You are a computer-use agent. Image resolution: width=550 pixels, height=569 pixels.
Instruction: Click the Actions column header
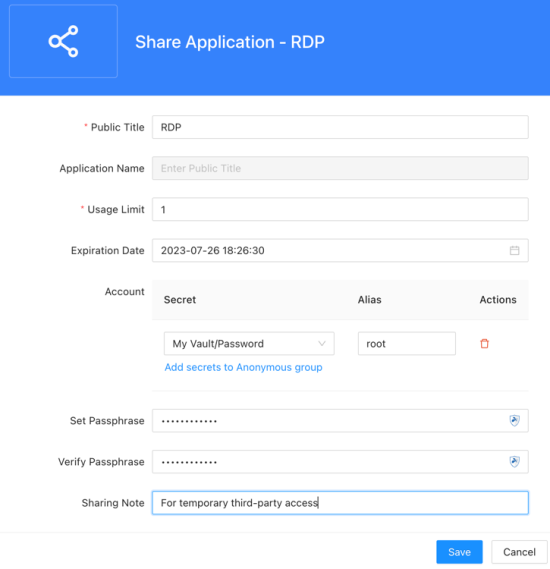tap(498, 300)
